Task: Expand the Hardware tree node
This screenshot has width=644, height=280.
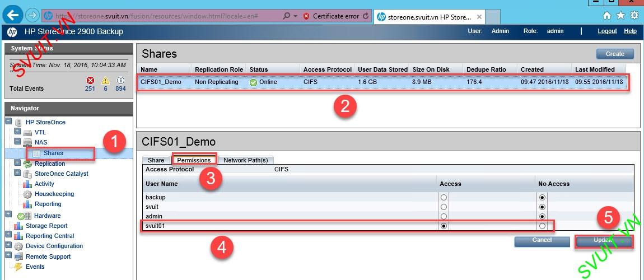Action: 8,214
